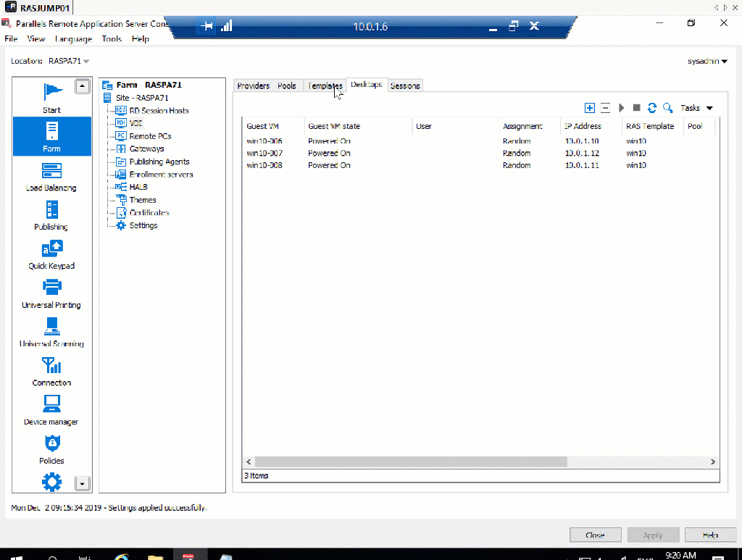Click the Apply button
The height and width of the screenshot is (560, 742).
click(653, 535)
